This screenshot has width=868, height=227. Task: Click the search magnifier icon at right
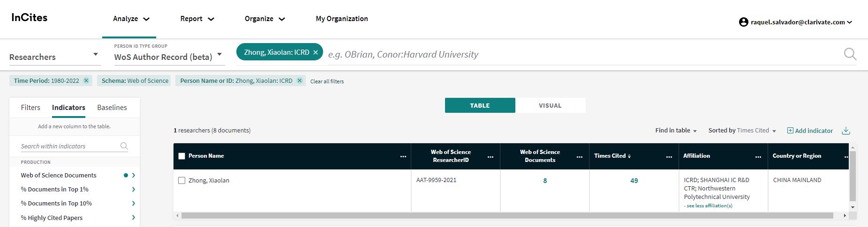850,54
